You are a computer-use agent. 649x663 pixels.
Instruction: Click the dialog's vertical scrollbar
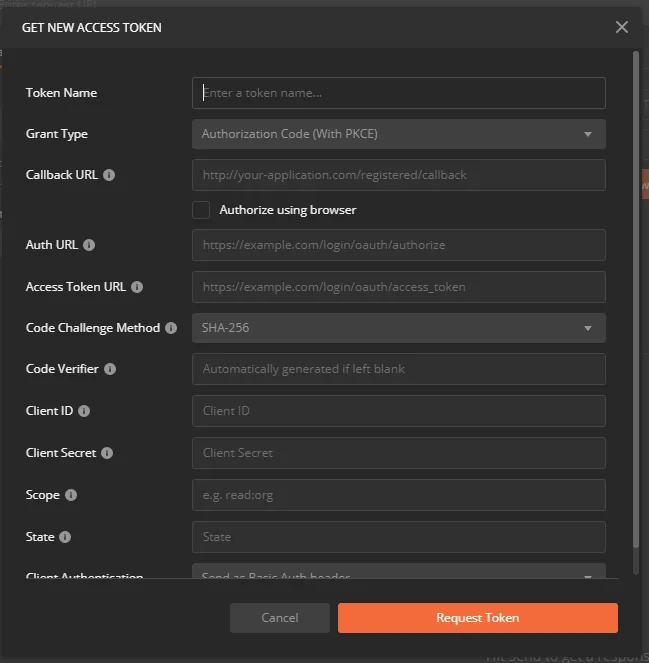pyautogui.click(x=635, y=300)
